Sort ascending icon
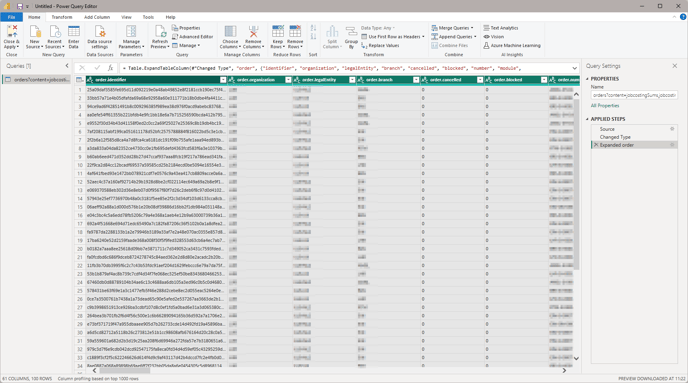The width and height of the screenshot is (688, 383). (313, 28)
